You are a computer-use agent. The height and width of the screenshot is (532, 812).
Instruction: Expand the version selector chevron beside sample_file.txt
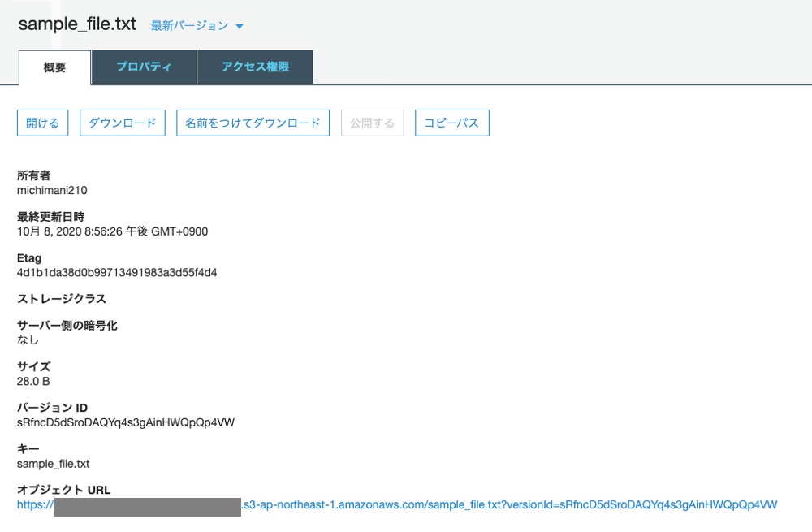point(238,25)
